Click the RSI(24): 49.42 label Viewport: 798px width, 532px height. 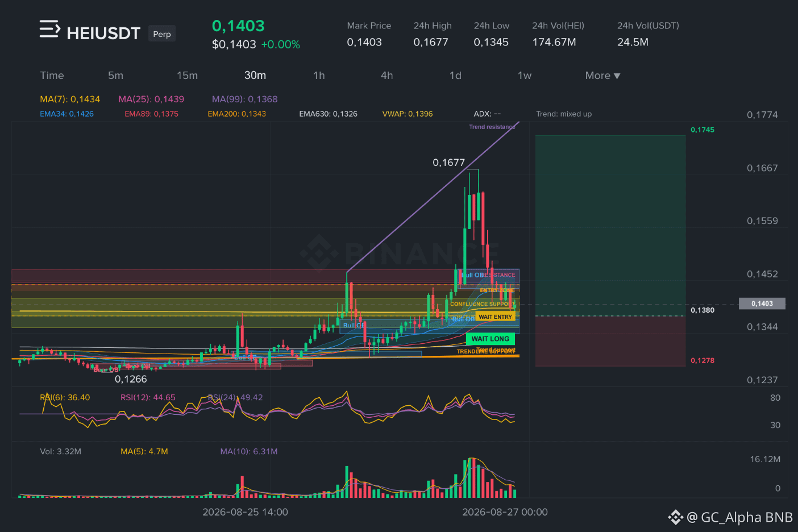(235, 398)
